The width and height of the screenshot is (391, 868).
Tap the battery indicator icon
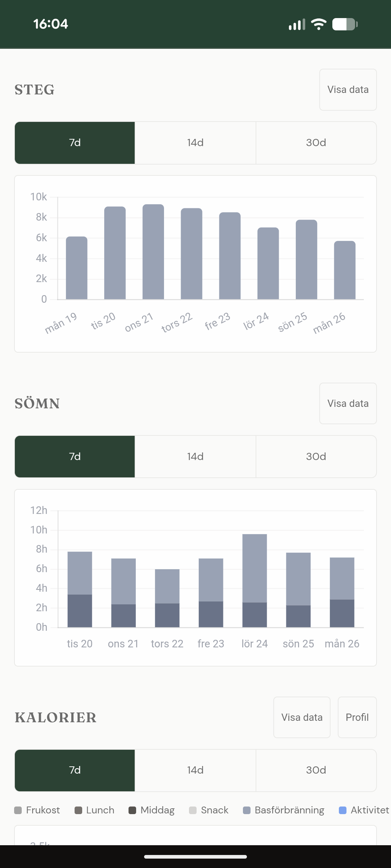345,24
